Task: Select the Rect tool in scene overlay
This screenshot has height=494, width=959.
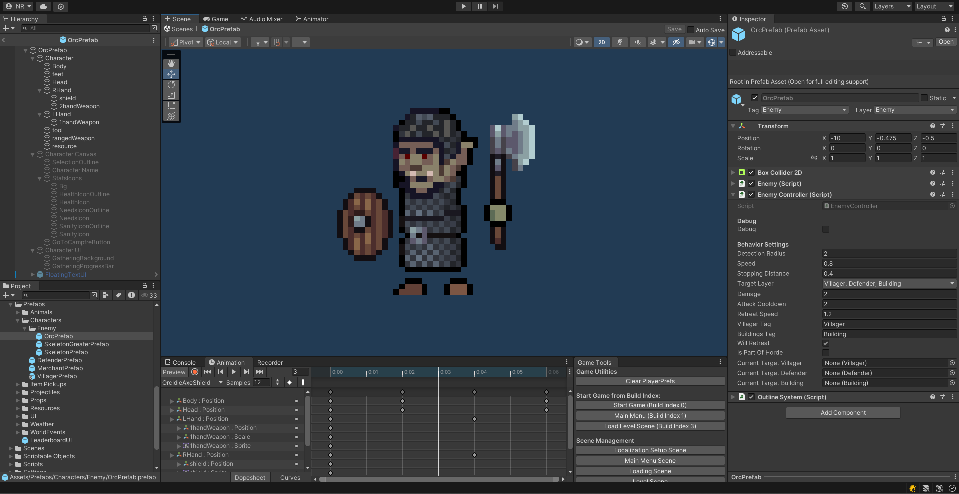Action: [x=171, y=105]
